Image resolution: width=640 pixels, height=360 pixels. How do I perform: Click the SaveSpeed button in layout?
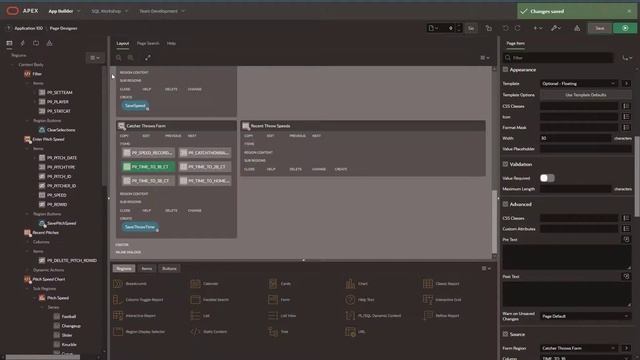point(135,106)
